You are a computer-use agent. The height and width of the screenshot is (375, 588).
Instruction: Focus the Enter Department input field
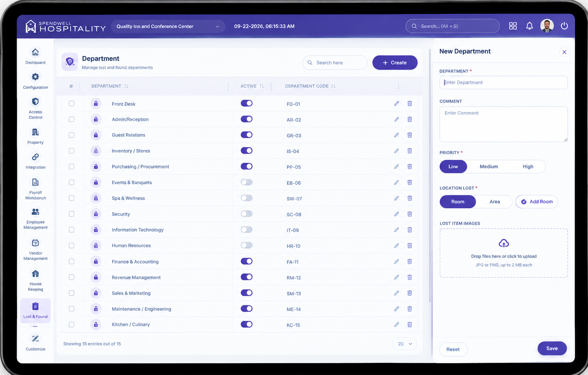503,83
